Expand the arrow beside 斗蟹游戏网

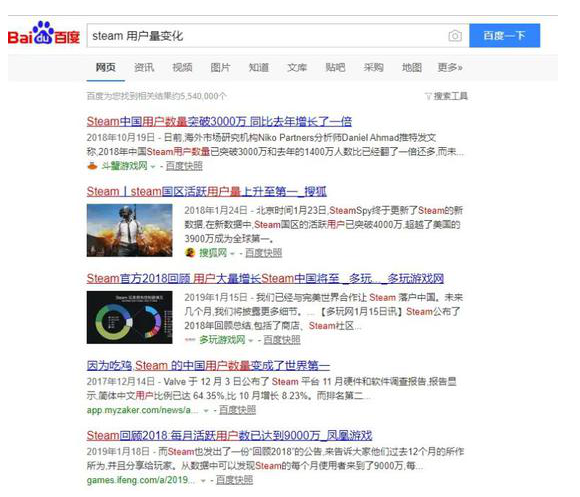pyautogui.click(x=153, y=167)
